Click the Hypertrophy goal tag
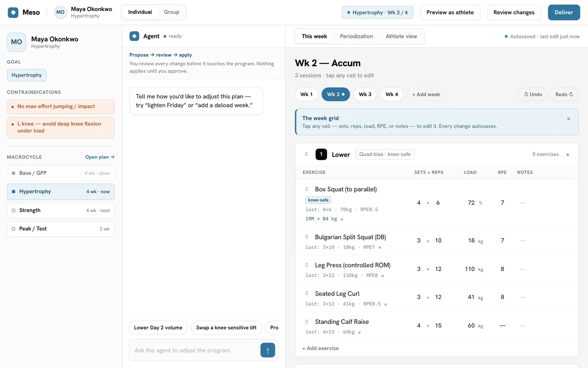588x368 pixels. point(27,75)
